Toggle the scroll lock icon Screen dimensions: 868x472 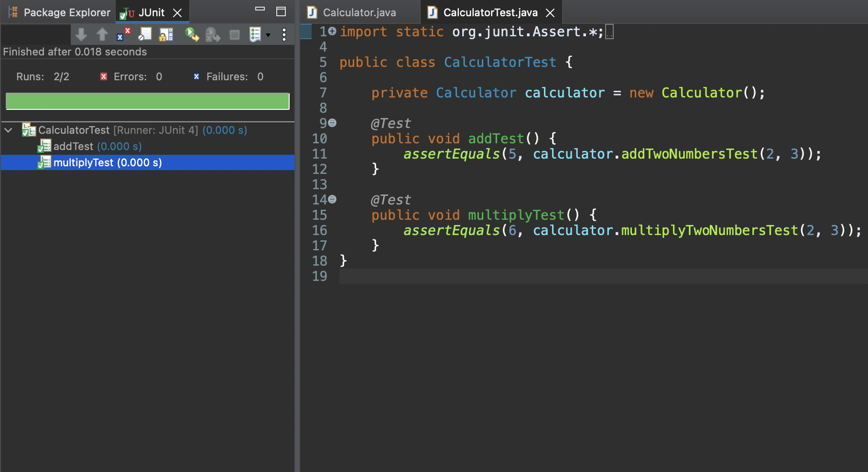[166, 34]
